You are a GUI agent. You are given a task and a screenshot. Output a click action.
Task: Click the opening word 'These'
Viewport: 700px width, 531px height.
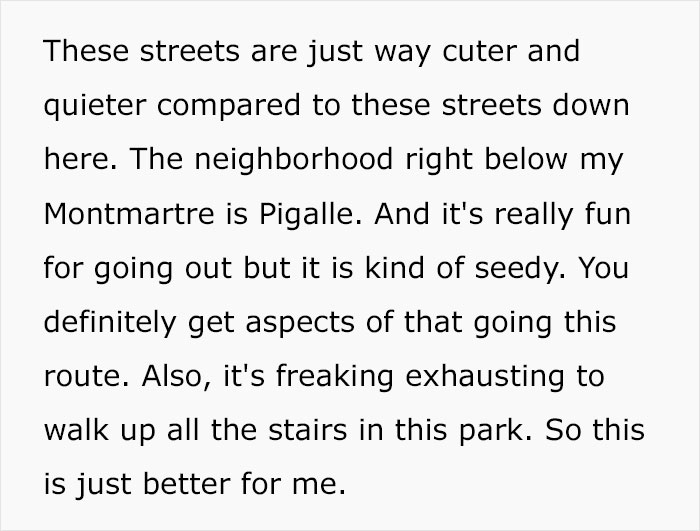pos(87,51)
